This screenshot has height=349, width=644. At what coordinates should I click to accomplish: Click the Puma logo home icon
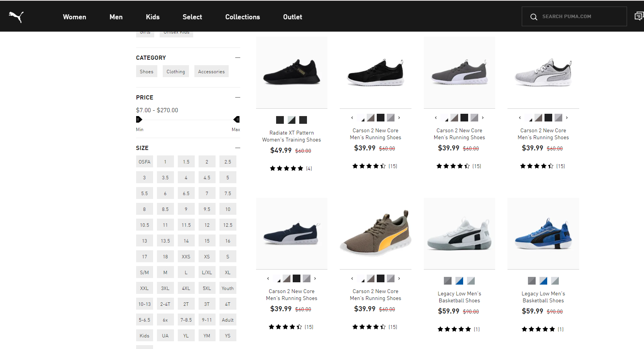coord(16,17)
